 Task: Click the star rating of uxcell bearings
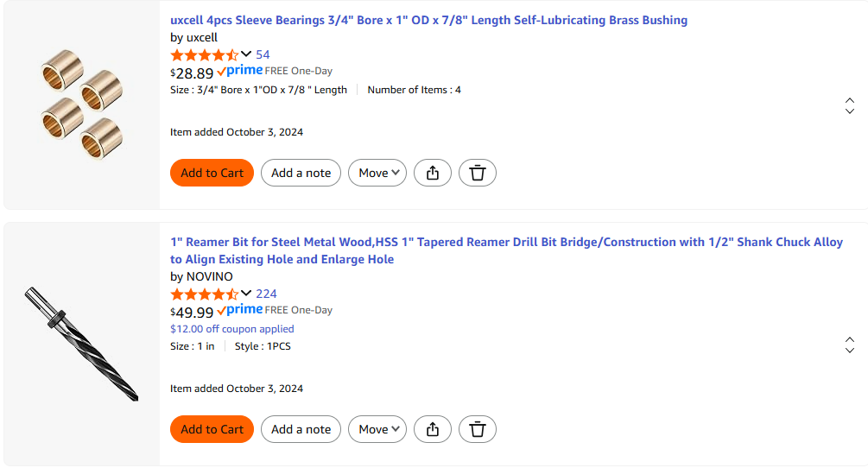(205, 54)
